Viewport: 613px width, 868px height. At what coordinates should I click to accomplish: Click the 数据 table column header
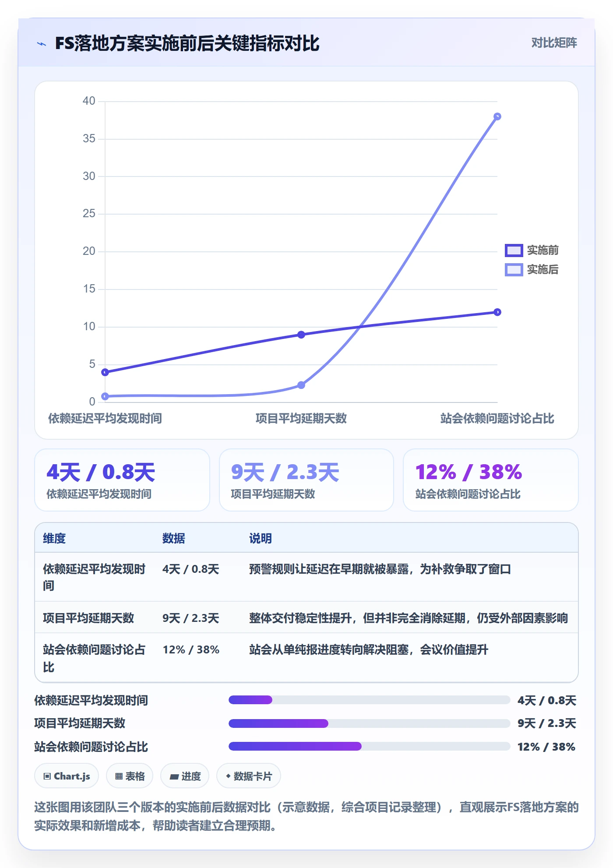[x=174, y=538]
